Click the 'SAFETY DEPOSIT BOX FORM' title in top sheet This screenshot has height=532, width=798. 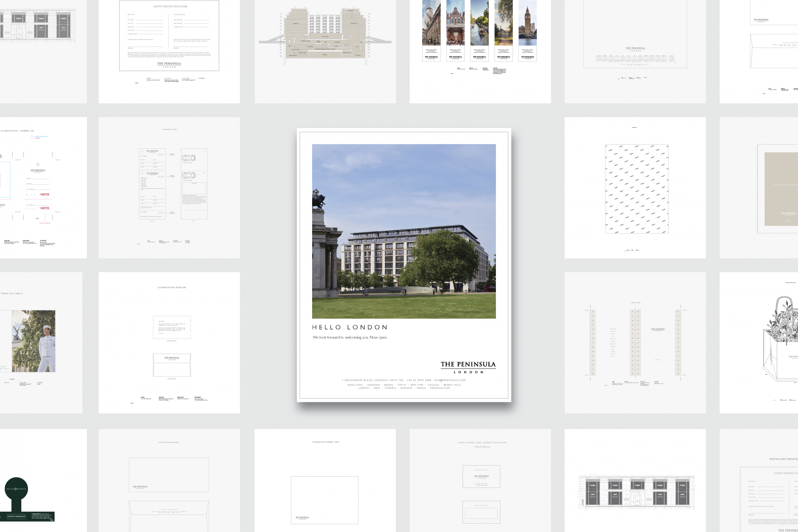point(170,7)
